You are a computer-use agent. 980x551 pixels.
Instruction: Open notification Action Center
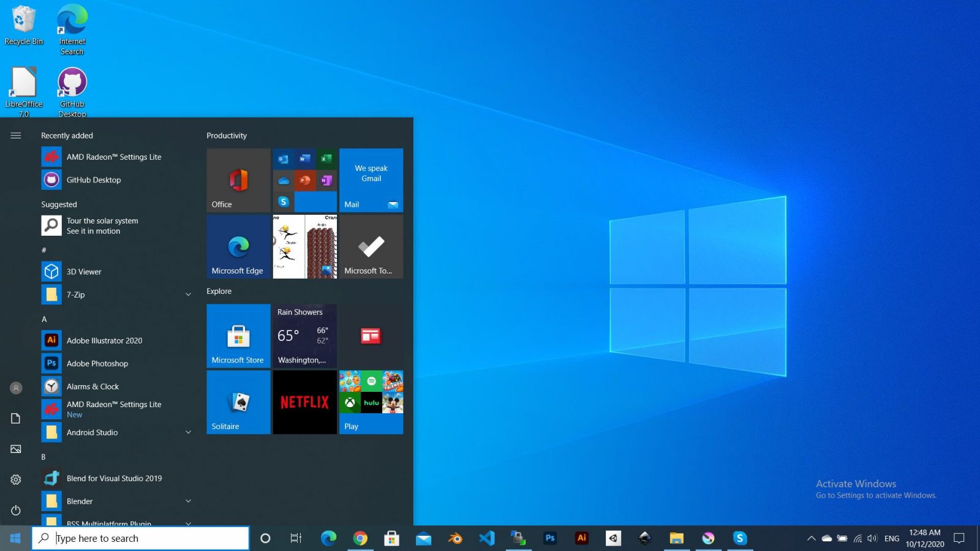point(959,538)
